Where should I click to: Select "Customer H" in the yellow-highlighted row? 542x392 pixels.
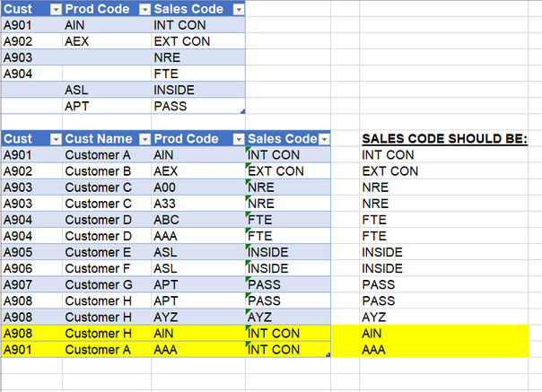(x=107, y=334)
